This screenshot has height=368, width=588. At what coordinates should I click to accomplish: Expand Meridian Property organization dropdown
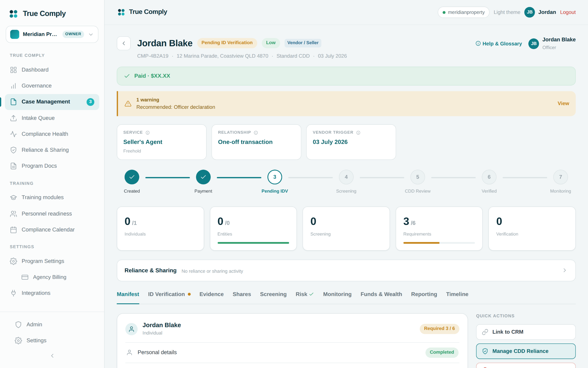(x=52, y=34)
